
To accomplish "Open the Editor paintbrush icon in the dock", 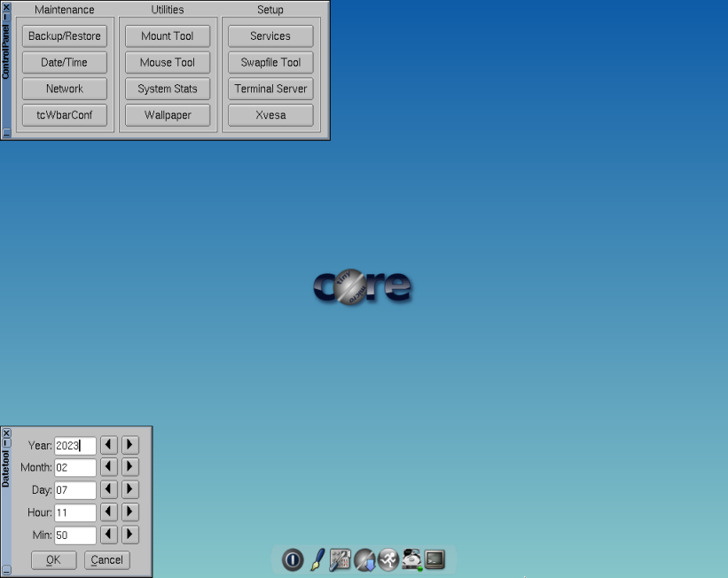I will pos(317,559).
